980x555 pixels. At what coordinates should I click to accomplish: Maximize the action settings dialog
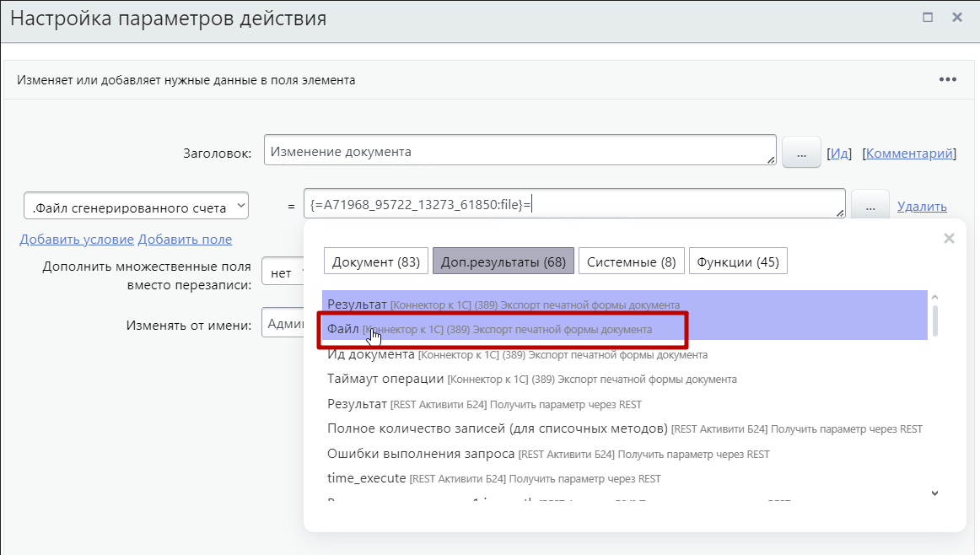point(928,17)
